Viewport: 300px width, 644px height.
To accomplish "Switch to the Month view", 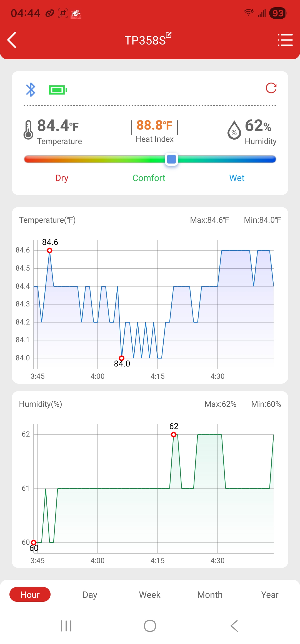I will 210,595.
